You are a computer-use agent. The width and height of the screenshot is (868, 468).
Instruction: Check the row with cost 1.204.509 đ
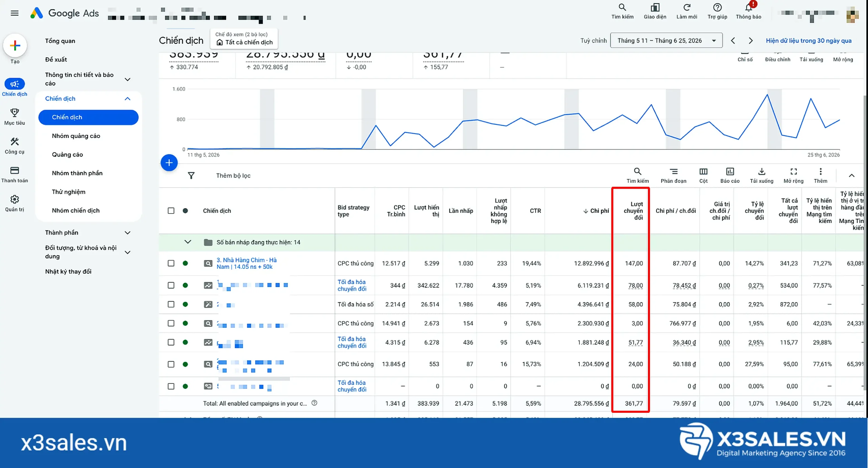(171, 364)
